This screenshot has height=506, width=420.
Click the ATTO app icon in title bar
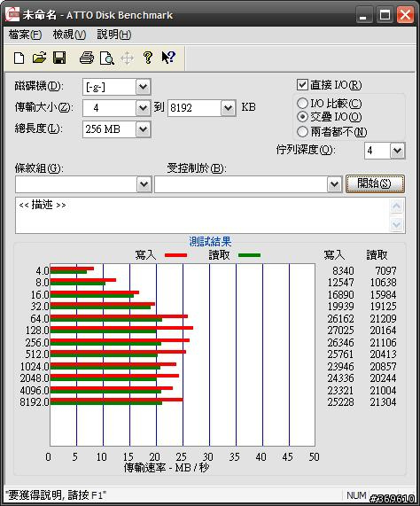[12, 15]
